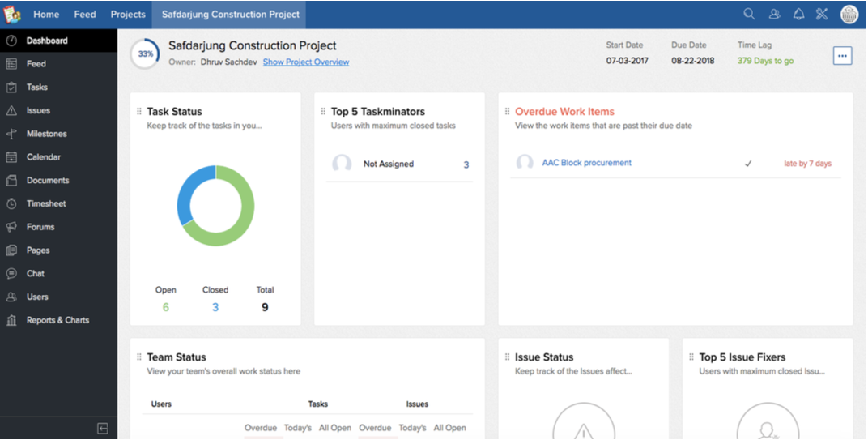The width and height of the screenshot is (868, 440).
Task: Click the search magnifier icon in top bar
Action: (x=749, y=14)
